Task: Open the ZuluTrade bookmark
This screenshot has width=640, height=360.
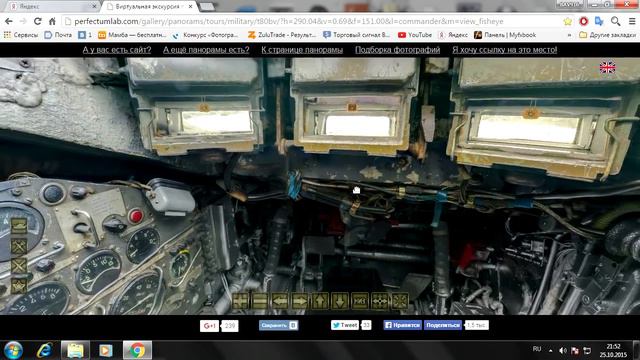Action: point(282,35)
